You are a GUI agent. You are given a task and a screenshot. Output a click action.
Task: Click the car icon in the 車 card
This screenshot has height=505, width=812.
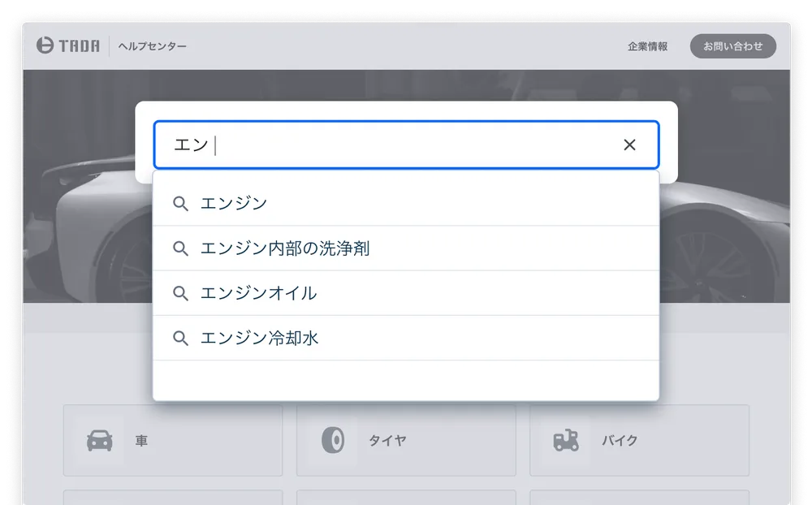(99, 441)
